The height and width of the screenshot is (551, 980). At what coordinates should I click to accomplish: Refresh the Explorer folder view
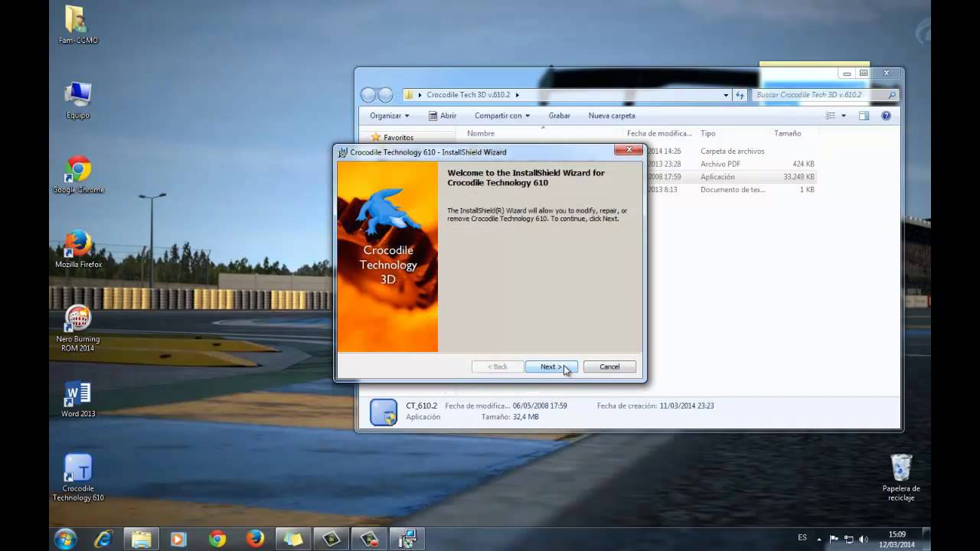(x=740, y=95)
